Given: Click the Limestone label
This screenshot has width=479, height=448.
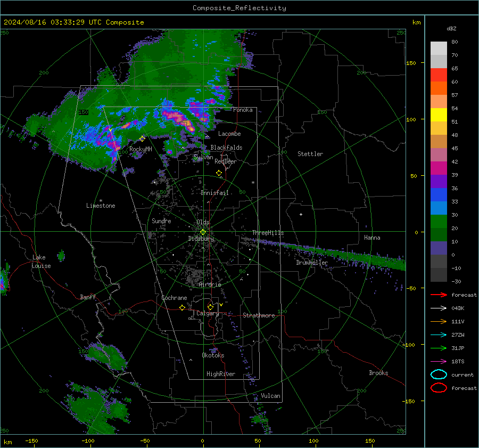Looking at the screenshot, I should coord(101,206).
